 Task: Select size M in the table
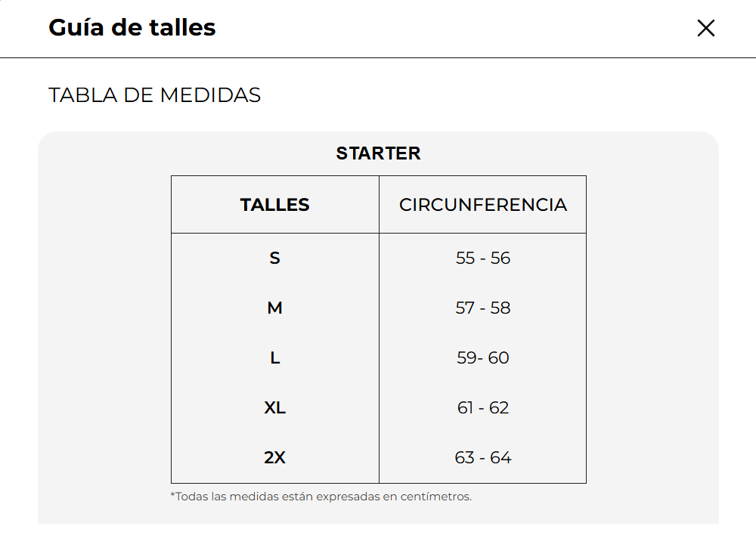pyautogui.click(x=274, y=308)
